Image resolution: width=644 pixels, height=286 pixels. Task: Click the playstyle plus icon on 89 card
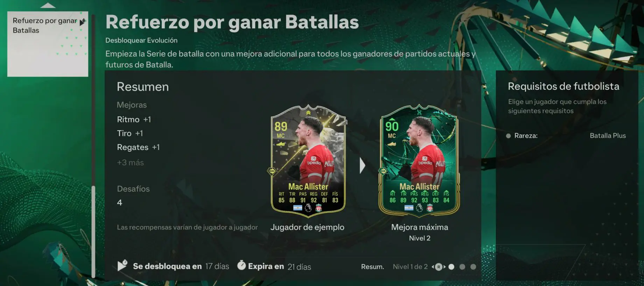pyautogui.click(x=272, y=171)
